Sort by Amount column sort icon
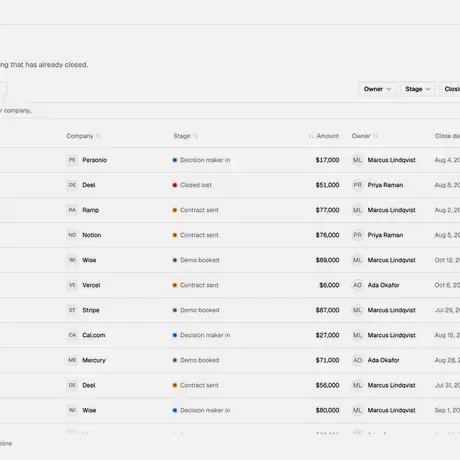This screenshot has width=460, height=460. click(x=311, y=136)
